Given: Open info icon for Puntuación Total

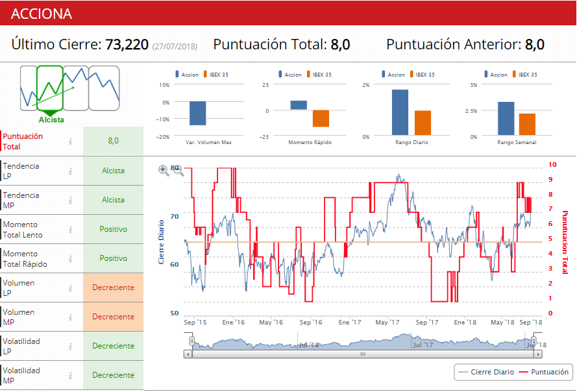Looking at the screenshot, I should tap(70, 141).
